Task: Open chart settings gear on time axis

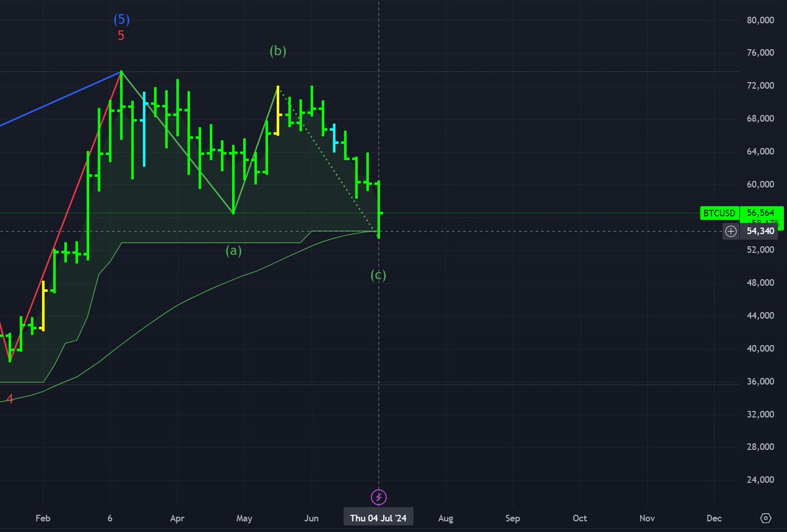Action: [x=765, y=518]
